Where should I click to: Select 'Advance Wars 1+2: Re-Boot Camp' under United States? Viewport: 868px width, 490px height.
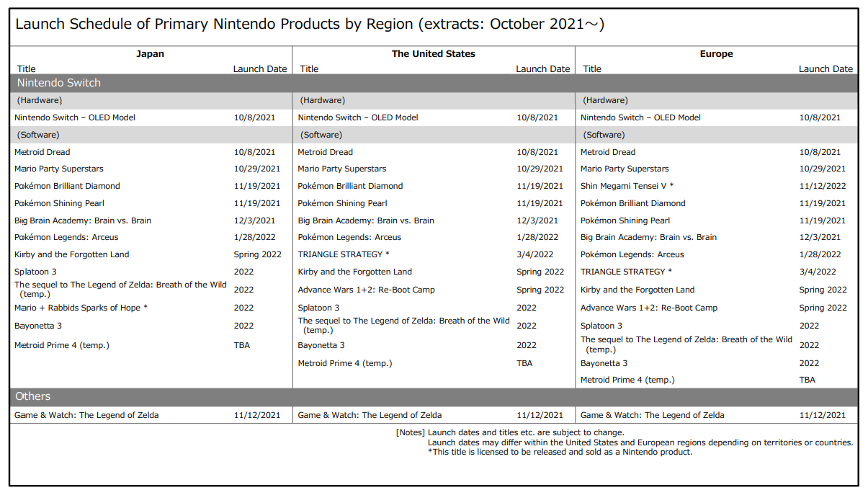(366, 290)
